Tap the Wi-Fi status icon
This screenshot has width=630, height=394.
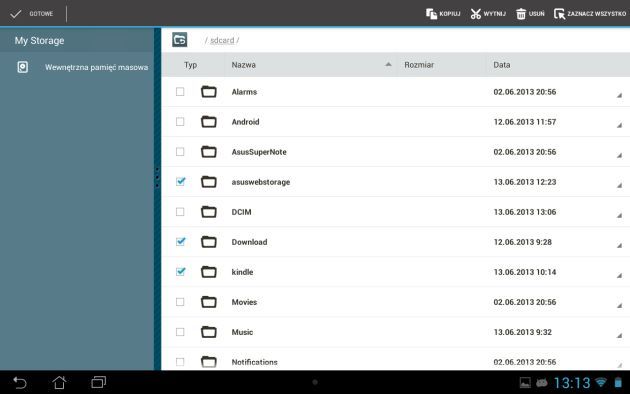pos(601,382)
